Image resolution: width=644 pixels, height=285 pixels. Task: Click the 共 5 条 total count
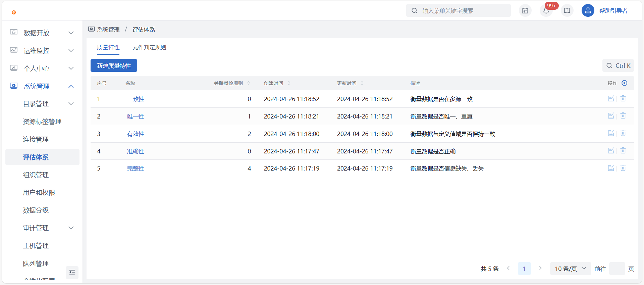pos(490,269)
